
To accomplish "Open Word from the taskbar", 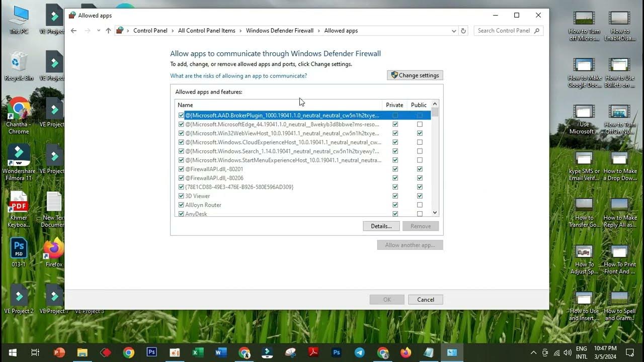I will [221, 352].
